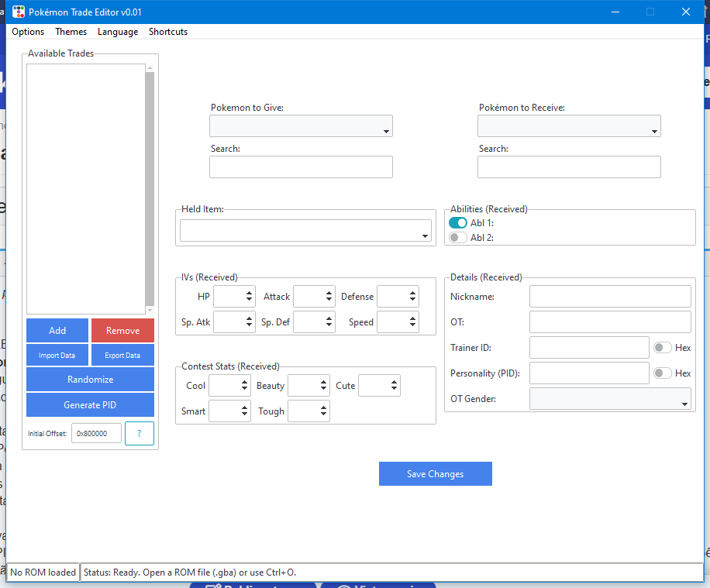
Task: Expand the OT Gender dropdown
Action: pyautogui.click(x=610, y=399)
